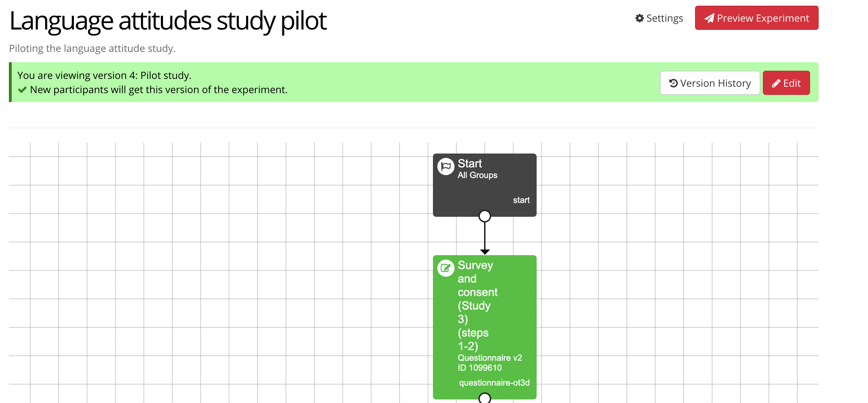Click the Start node output connector circle
The width and height of the screenshot is (868, 403).
[x=484, y=216]
